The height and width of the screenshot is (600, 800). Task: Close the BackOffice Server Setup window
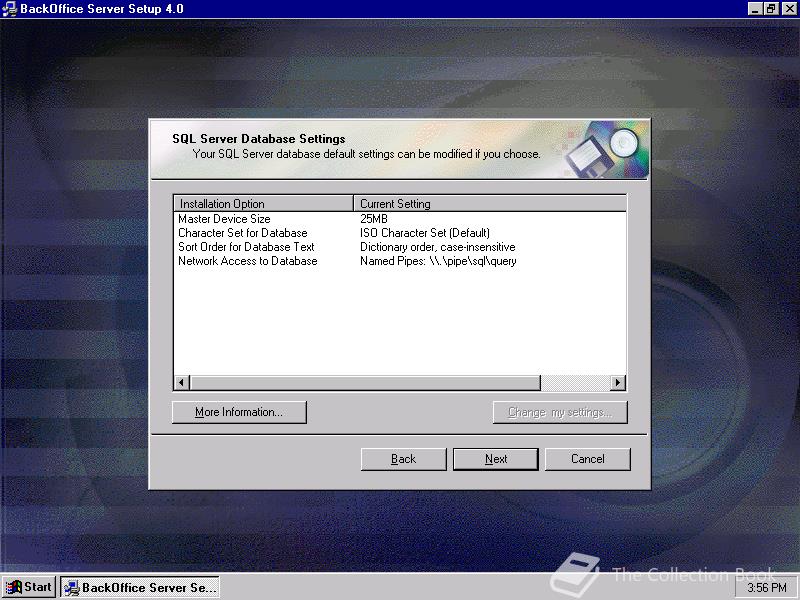click(789, 9)
